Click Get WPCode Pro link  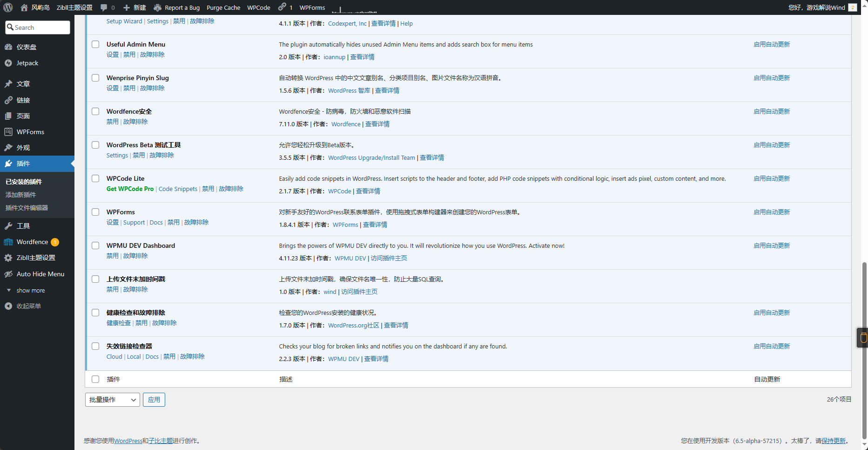[x=130, y=189]
